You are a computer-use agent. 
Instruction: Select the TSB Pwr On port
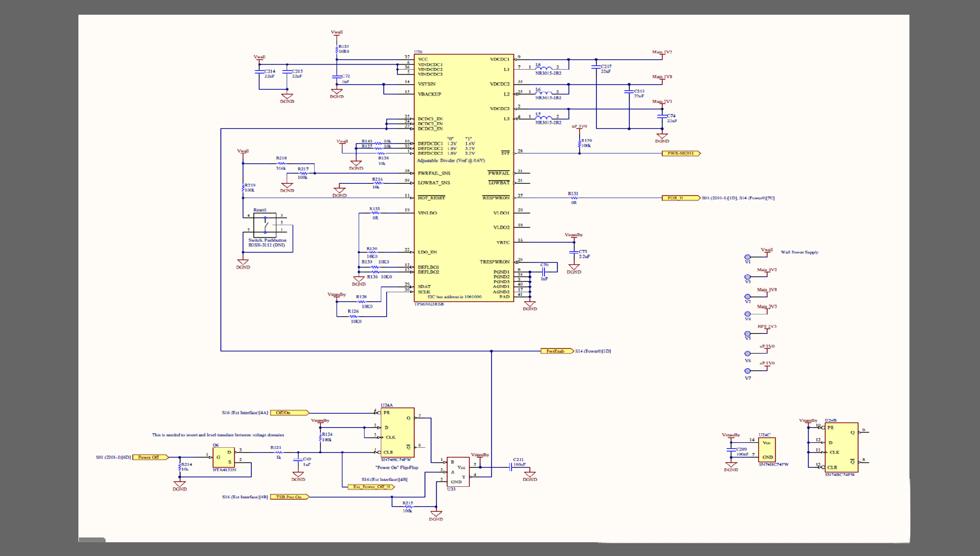(x=290, y=497)
